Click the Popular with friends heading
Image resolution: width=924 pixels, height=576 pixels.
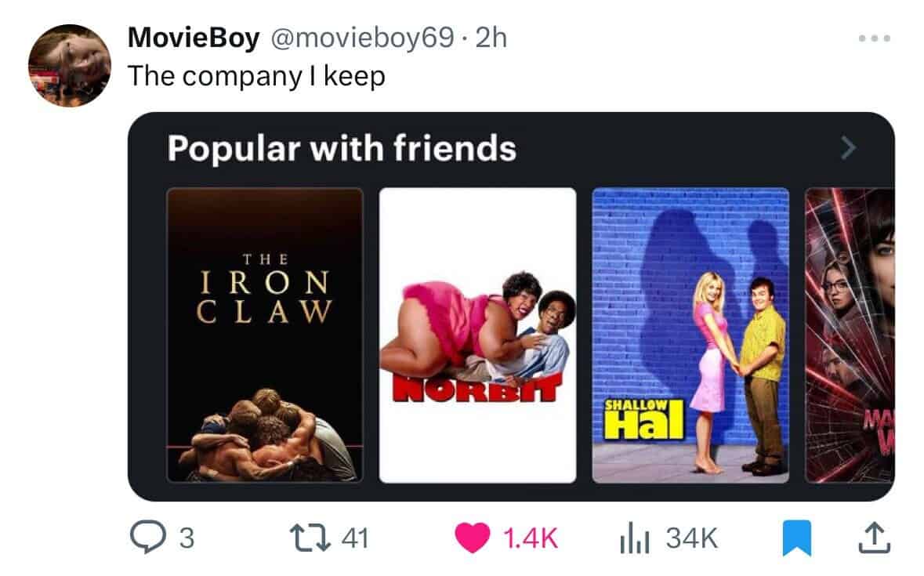(x=342, y=148)
